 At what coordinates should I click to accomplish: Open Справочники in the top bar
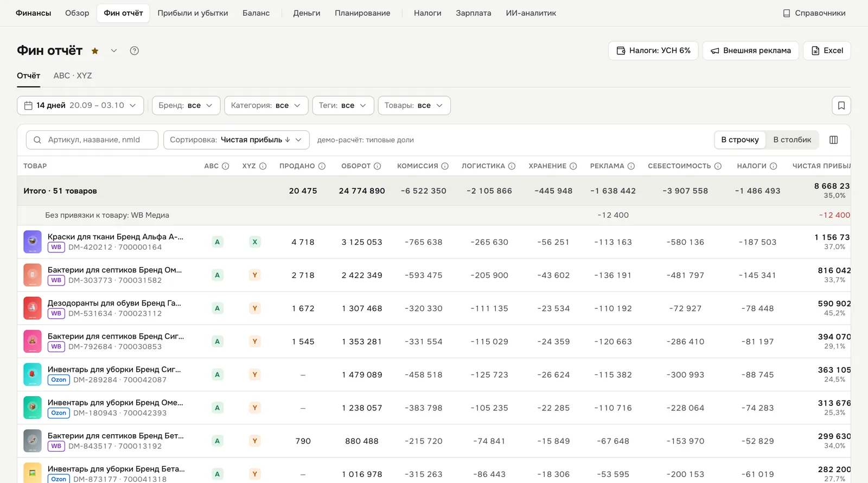[814, 13]
